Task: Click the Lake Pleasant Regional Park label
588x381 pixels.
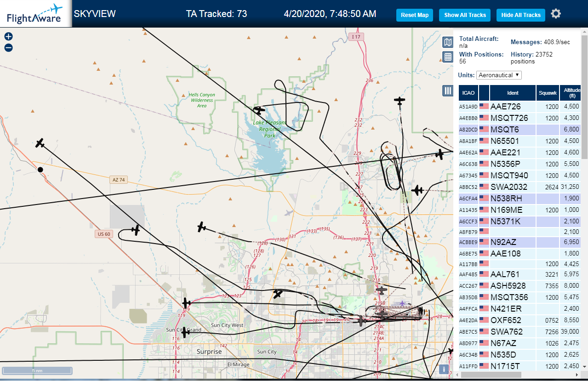Action: pos(269,129)
